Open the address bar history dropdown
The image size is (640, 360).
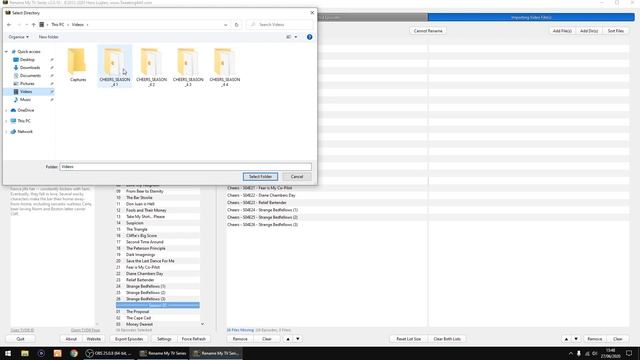click(x=225, y=24)
